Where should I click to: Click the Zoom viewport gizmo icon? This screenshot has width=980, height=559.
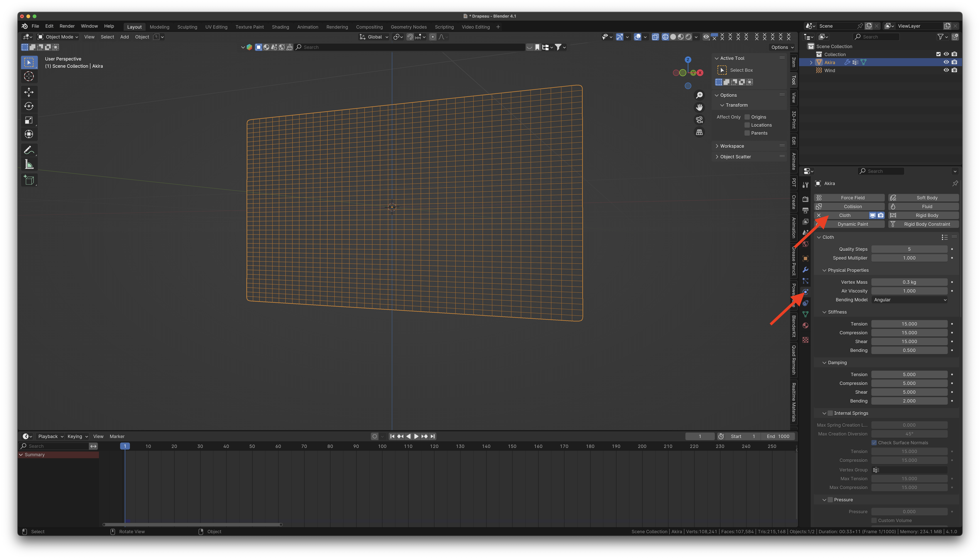(700, 95)
